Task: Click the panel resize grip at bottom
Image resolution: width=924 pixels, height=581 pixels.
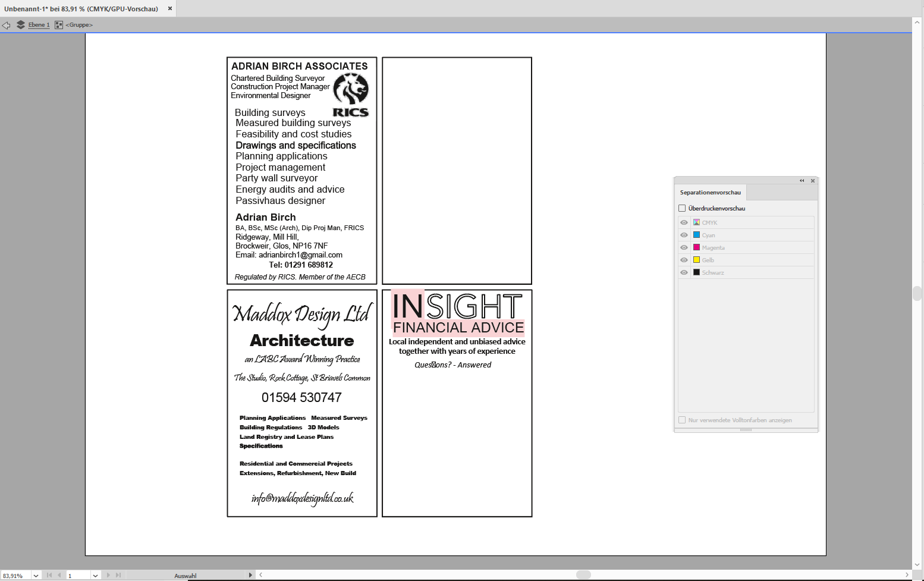Action: coord(746,429)
